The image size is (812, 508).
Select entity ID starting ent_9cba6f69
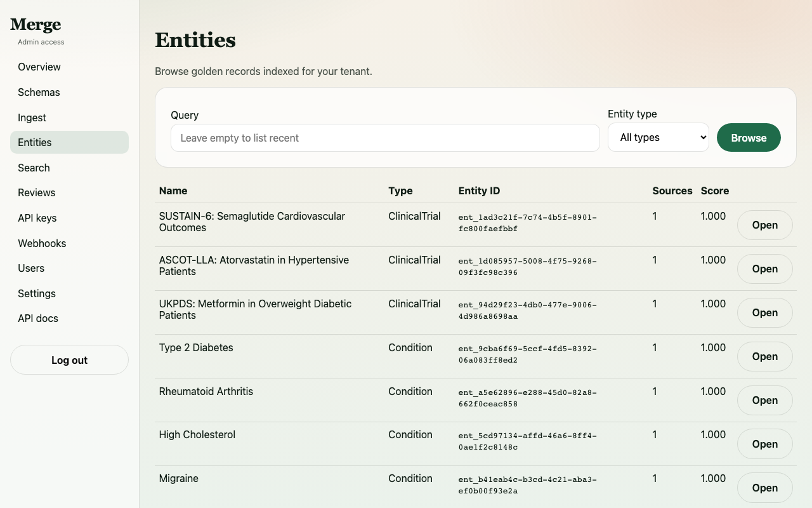pyautogui.click(x=528, y=354)
